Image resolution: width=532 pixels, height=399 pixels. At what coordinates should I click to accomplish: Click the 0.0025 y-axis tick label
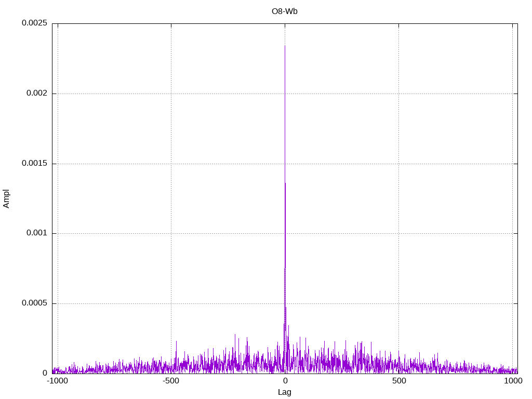tap(34, 23)
